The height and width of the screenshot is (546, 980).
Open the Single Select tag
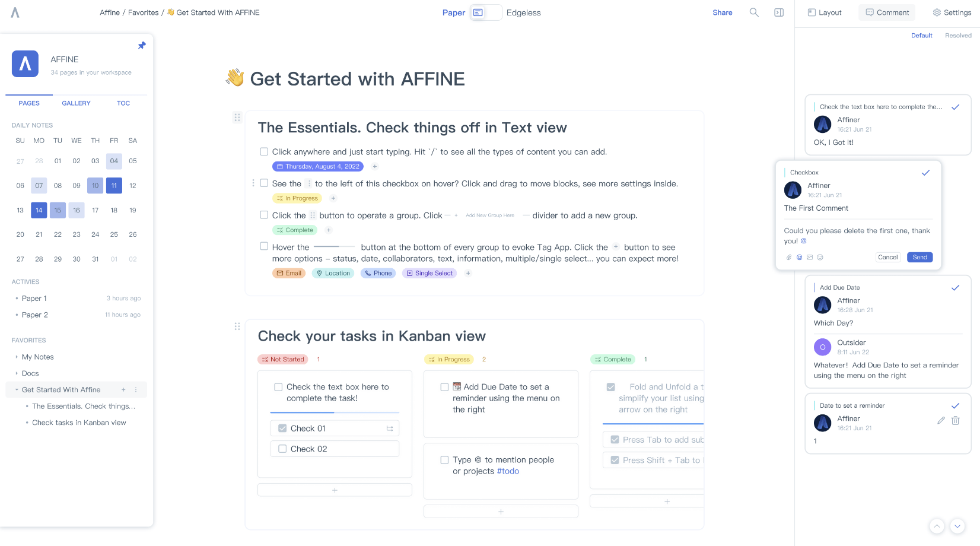click(429, 274)
